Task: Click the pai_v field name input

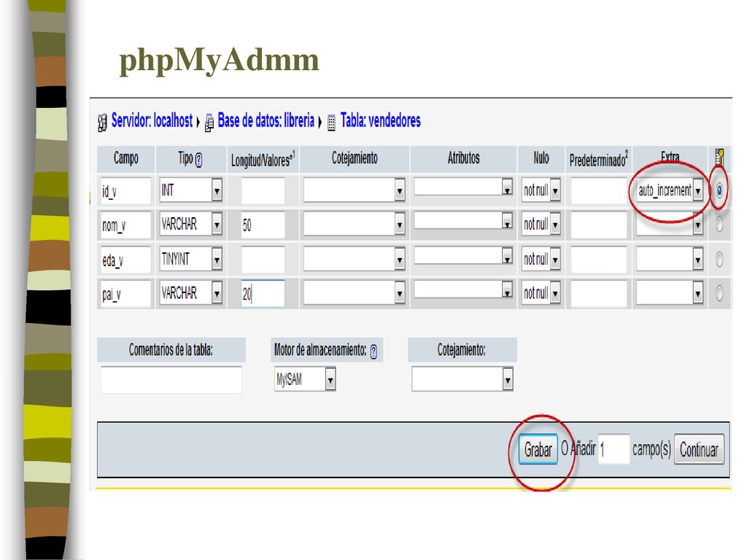Action: tap(125, 294)
